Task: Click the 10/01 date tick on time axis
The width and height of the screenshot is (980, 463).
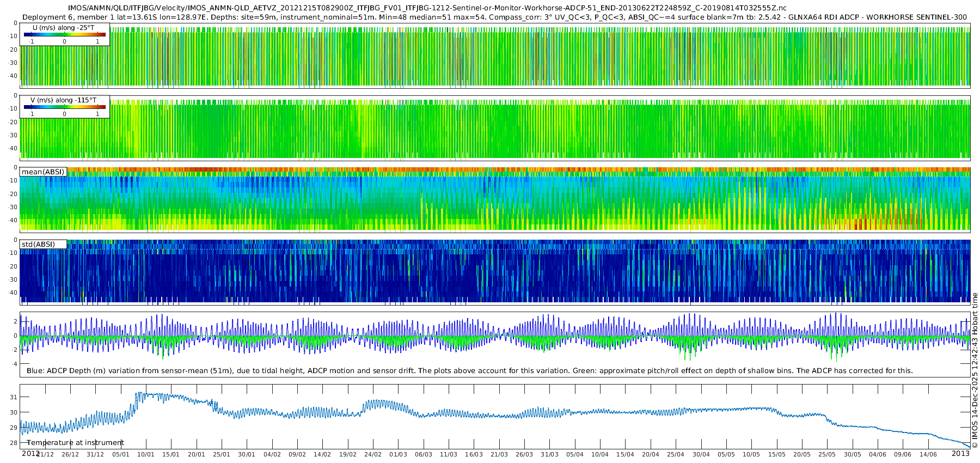Action: [x=145, y=454]
